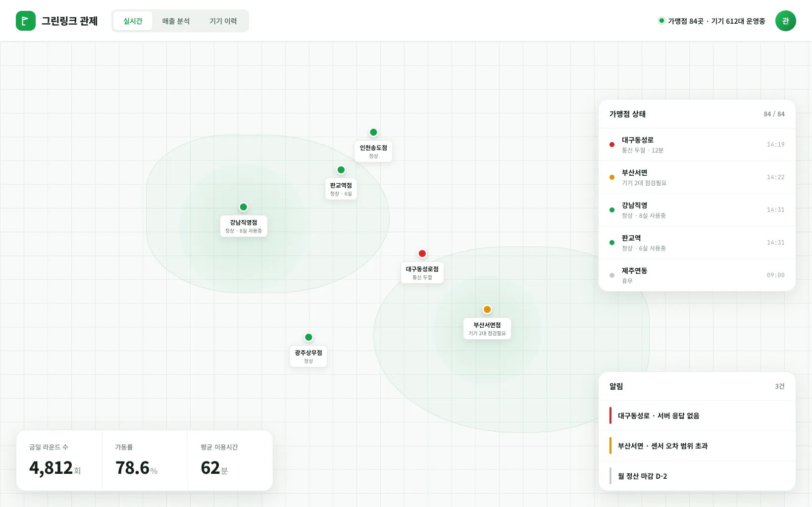Select the 판교역점 map marker dot
The height and width of the screenshot is (507, 812).
[341, 170]
